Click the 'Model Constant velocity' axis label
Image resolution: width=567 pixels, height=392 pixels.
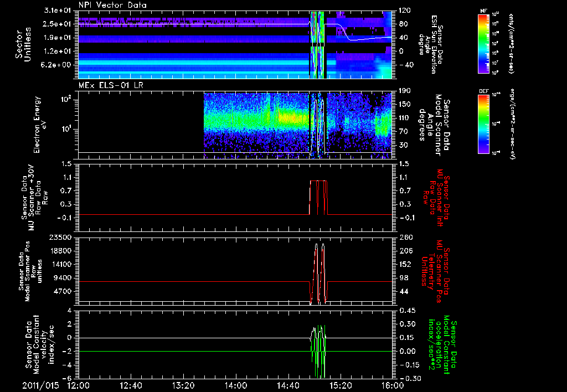(x=38, y=343)
